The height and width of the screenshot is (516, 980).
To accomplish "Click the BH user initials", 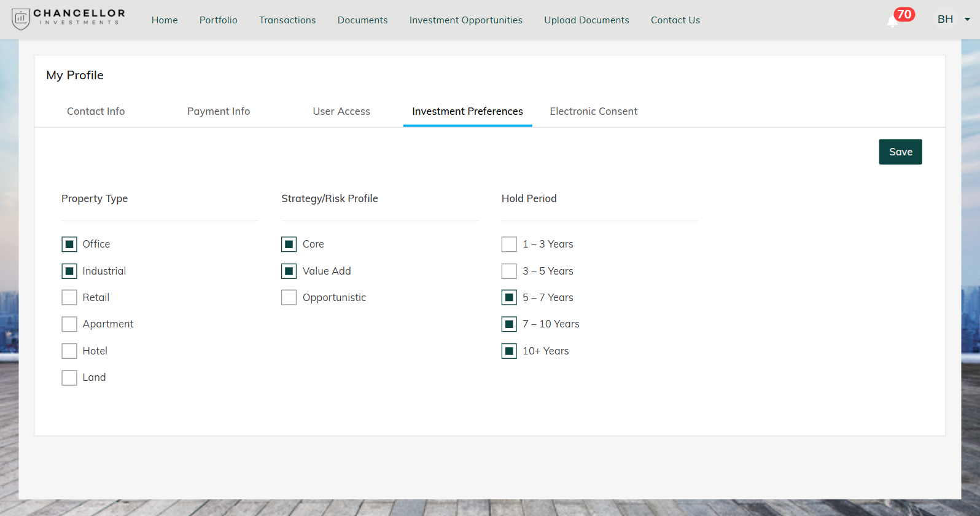I will [x=946, y=20].
